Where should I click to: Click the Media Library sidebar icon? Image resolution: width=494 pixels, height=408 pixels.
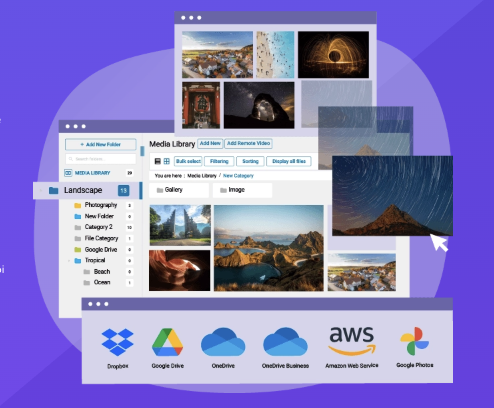click(68, 173)
